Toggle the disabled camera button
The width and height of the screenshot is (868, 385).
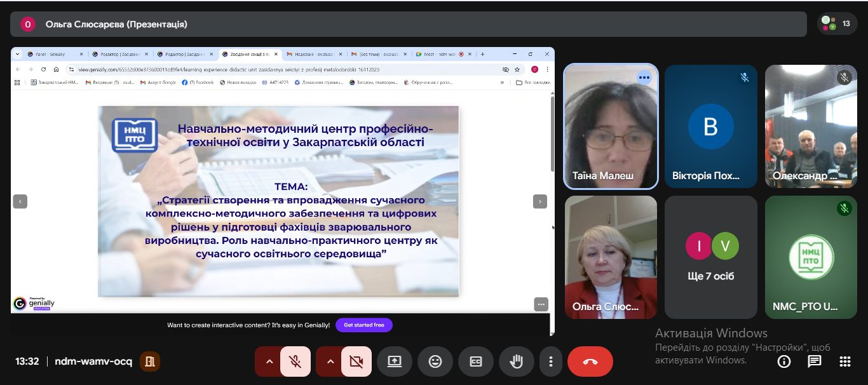356,361
